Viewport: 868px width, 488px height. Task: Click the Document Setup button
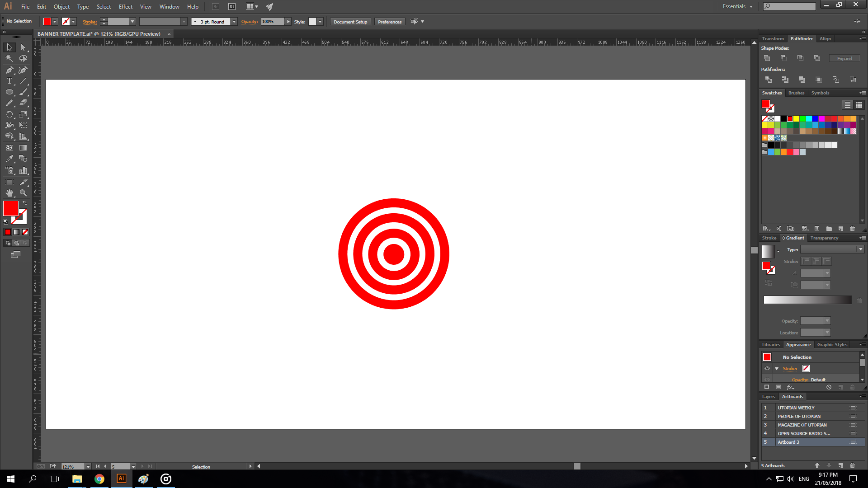[x=350, y=22]
